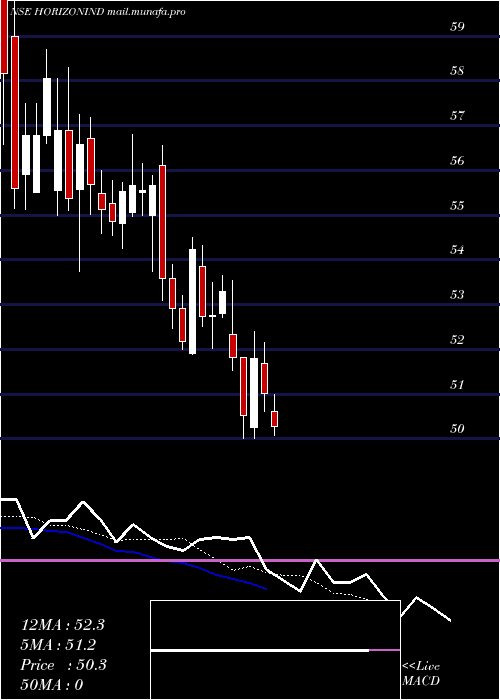
Task: Click the 57 price axis label
Action: [x=457, y=116]
